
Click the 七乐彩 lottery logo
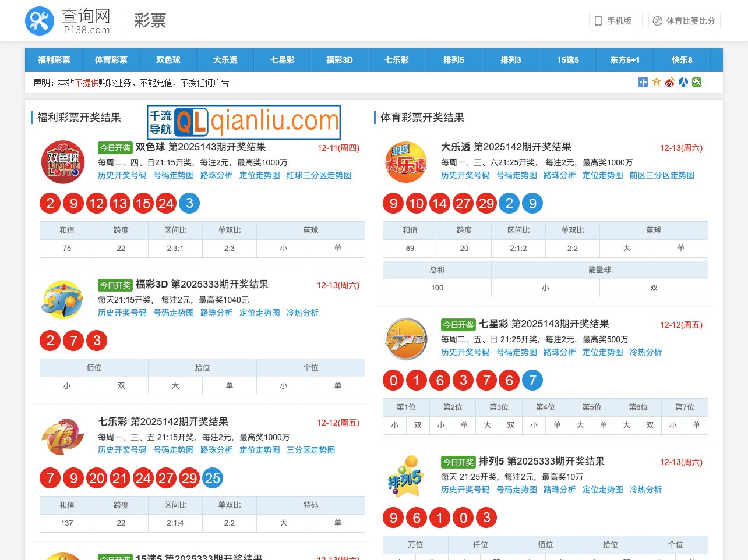(x=61, y=437)
